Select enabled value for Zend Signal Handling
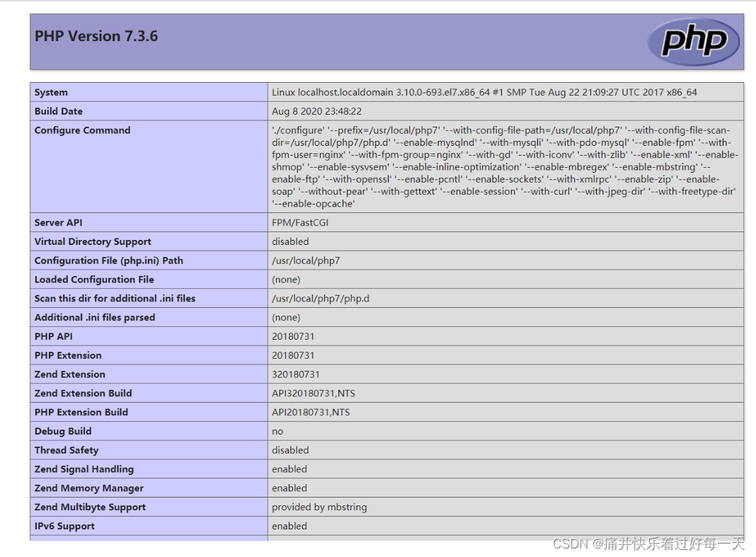Viewport: 756px width, 557px height. click(x=290, y=469)
